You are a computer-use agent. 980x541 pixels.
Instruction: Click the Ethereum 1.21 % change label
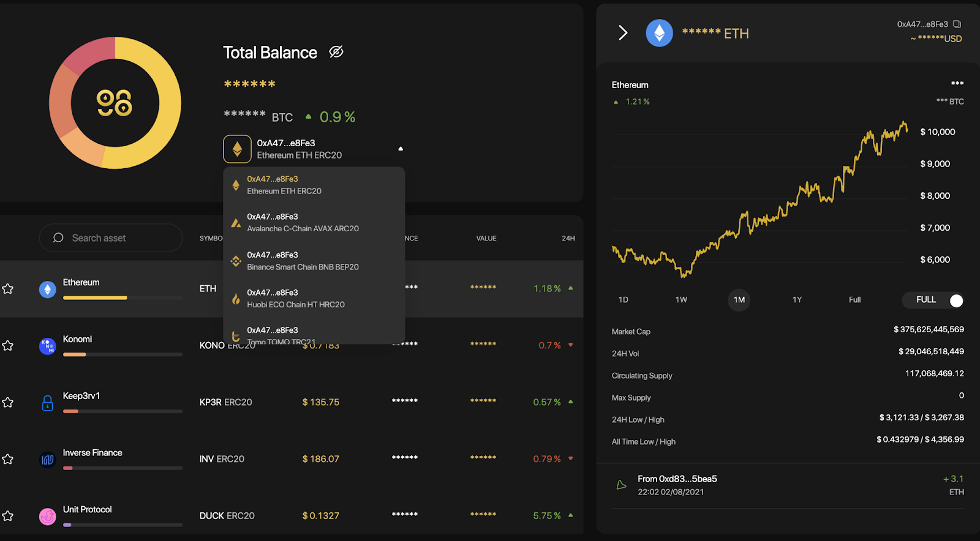(x=637, y=102)
